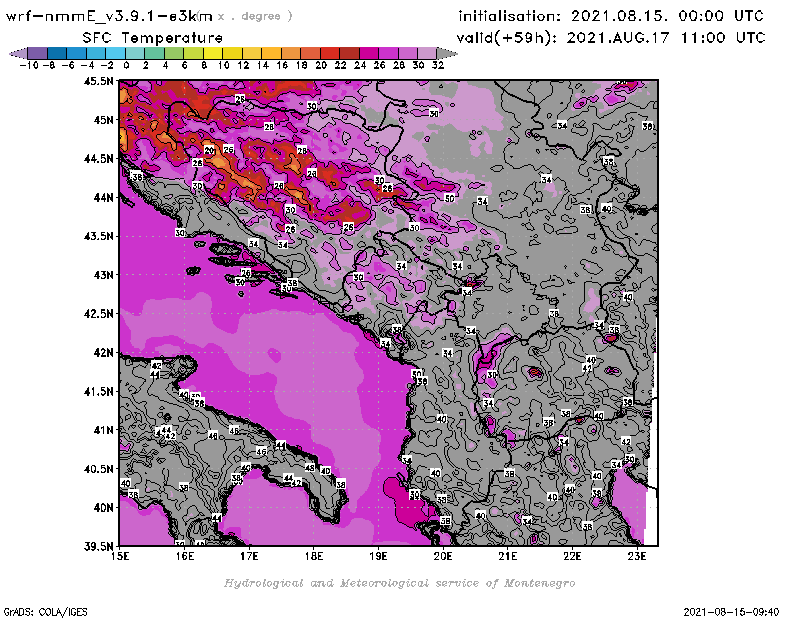Click the "SFC Temperature" title
Image resolution: width=800 pixels, height=618 pixels.
153,38
